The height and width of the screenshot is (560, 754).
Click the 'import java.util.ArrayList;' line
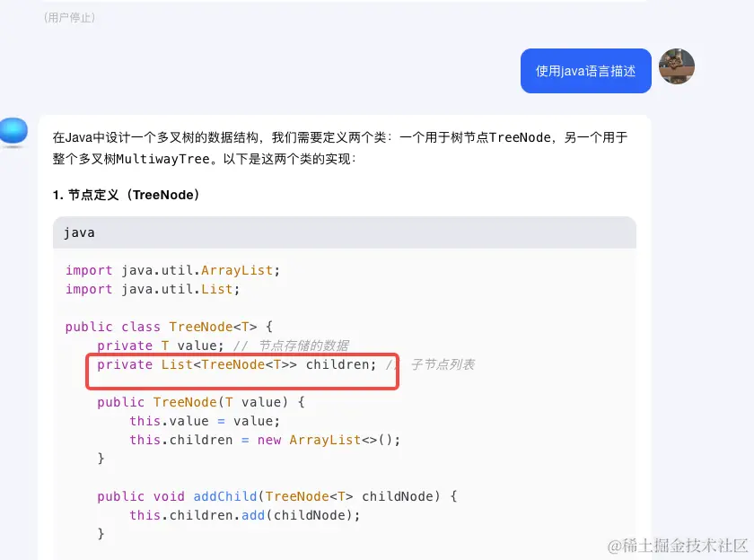coord(172,270)
